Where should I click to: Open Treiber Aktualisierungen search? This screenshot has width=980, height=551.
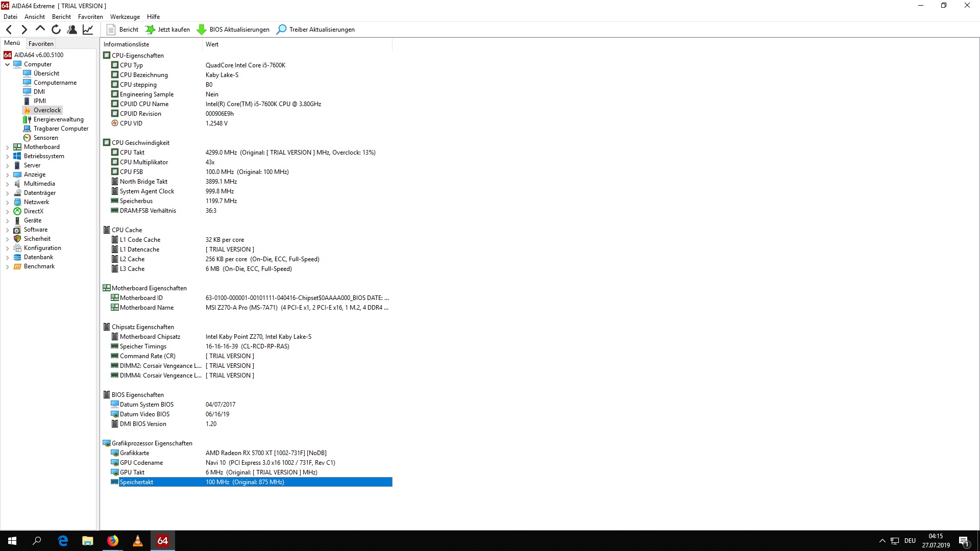[316, 30]
